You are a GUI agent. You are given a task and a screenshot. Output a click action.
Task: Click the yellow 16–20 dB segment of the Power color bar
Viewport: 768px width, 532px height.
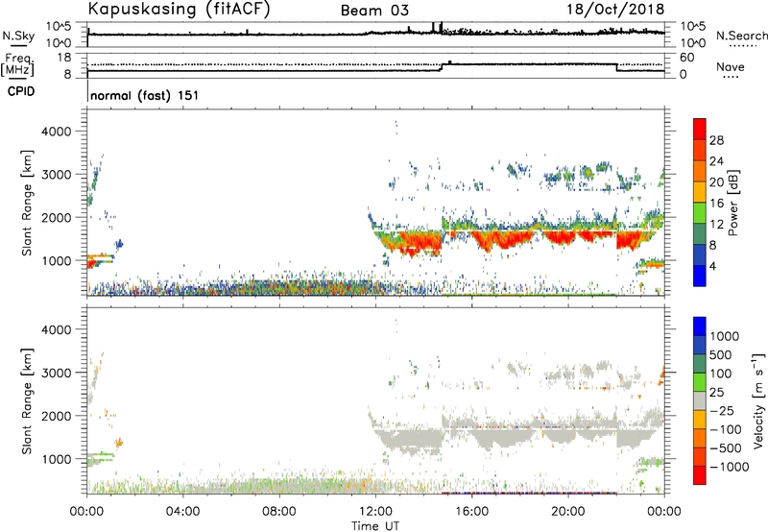(700, 192)
